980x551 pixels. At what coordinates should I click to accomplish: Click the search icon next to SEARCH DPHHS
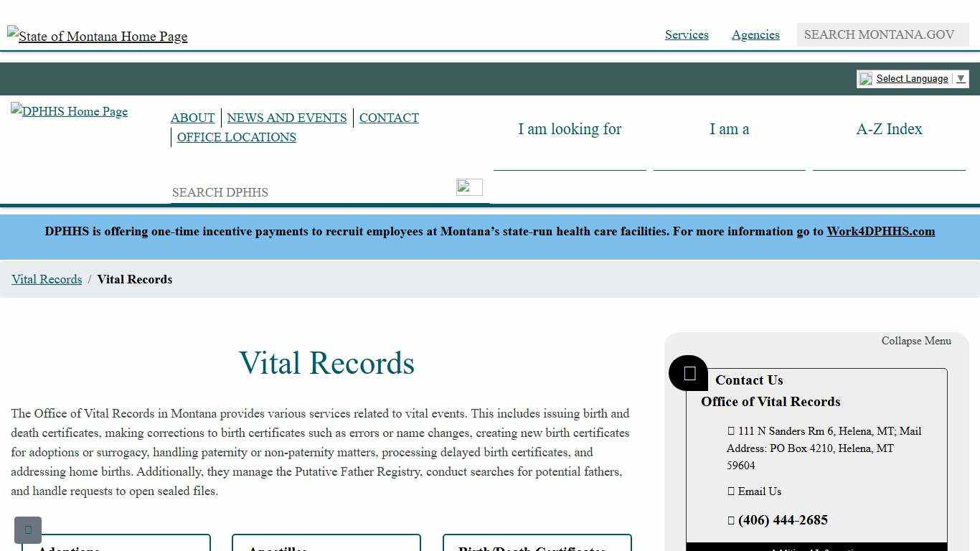click(x=469, y=187)
